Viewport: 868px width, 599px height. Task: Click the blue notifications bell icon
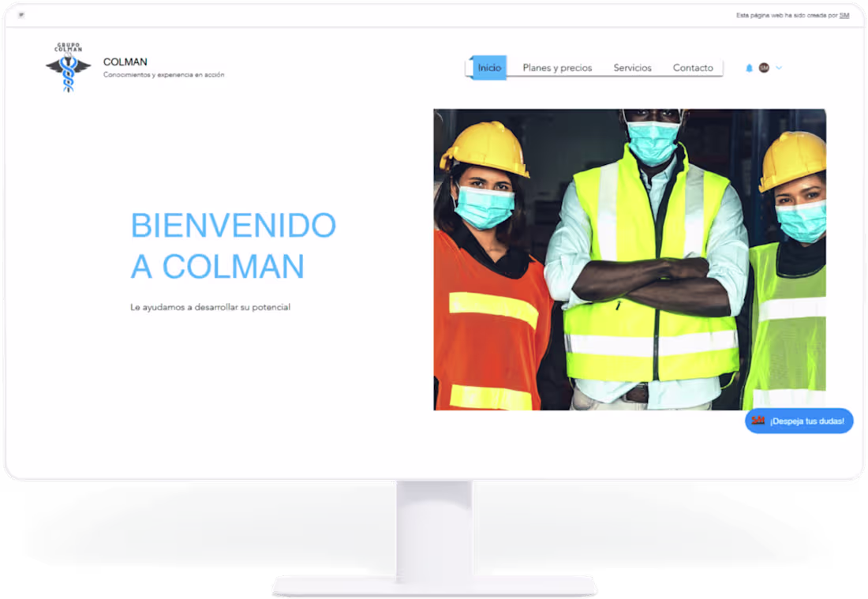coord(749,67)
